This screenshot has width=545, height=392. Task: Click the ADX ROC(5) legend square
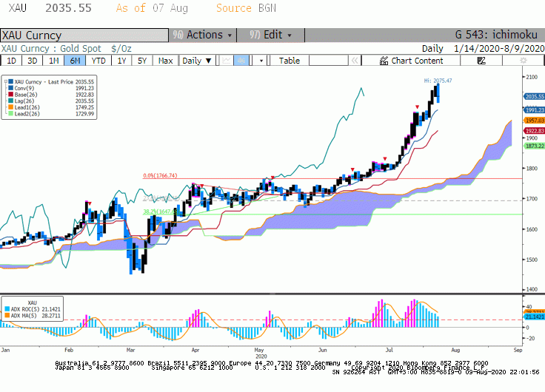tap(7, 309)
